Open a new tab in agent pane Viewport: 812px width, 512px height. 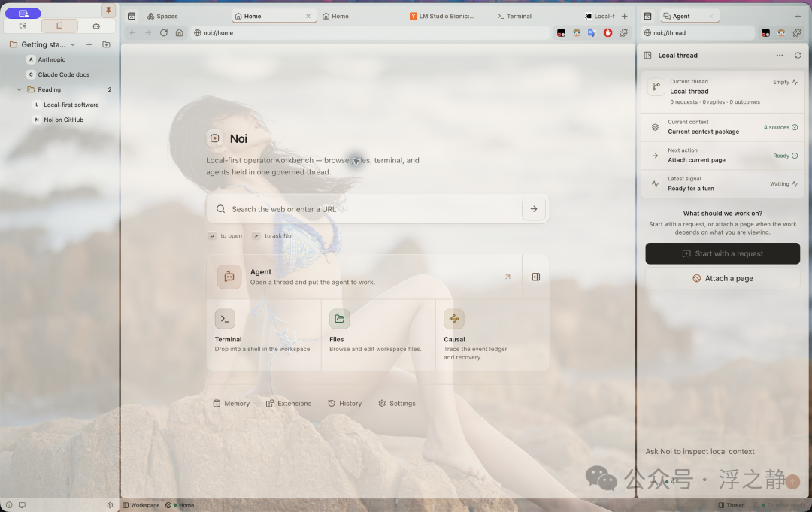coord(798,16)
